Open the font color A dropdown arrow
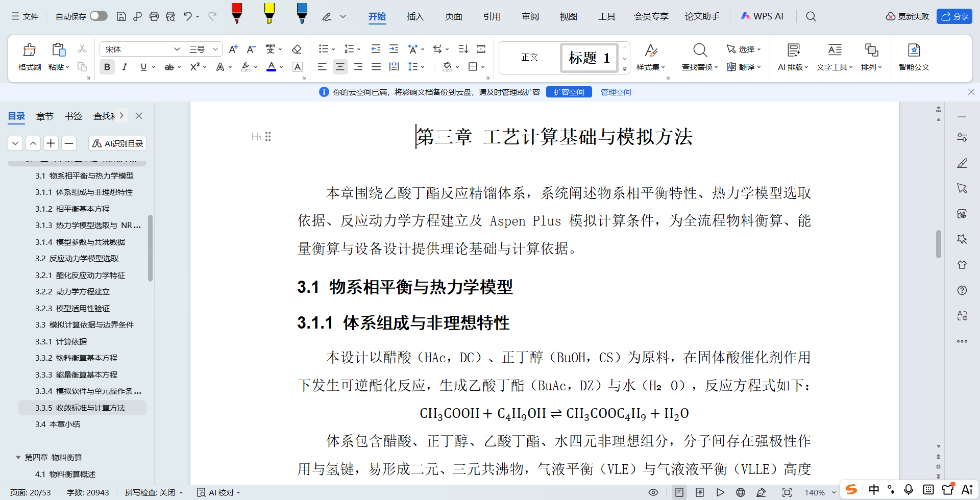 [281, 67]
